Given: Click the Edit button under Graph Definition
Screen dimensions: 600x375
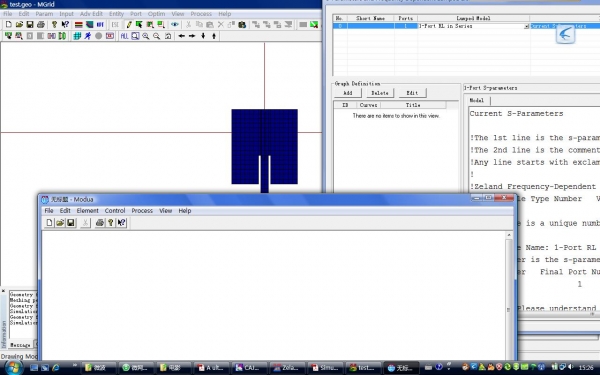Looking at the screenshot, I should 412,93.
